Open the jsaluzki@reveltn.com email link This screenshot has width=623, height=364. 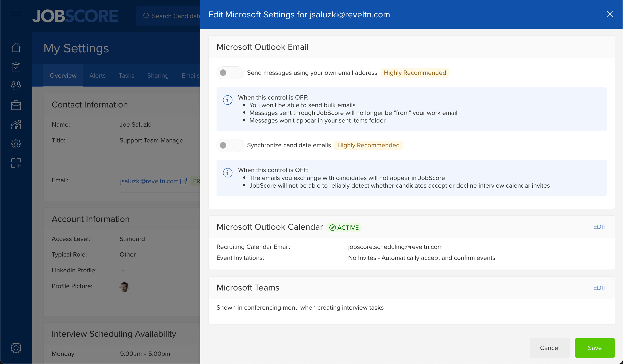point(149,181)
